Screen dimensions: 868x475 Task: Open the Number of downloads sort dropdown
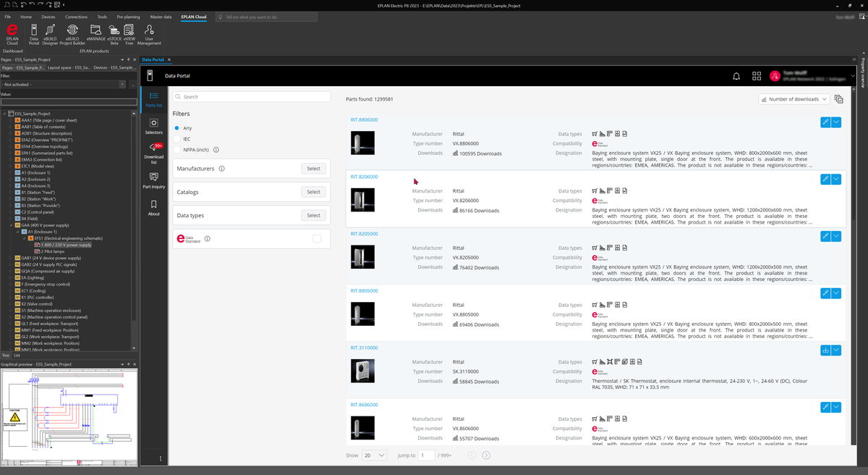tap(793, 99)
